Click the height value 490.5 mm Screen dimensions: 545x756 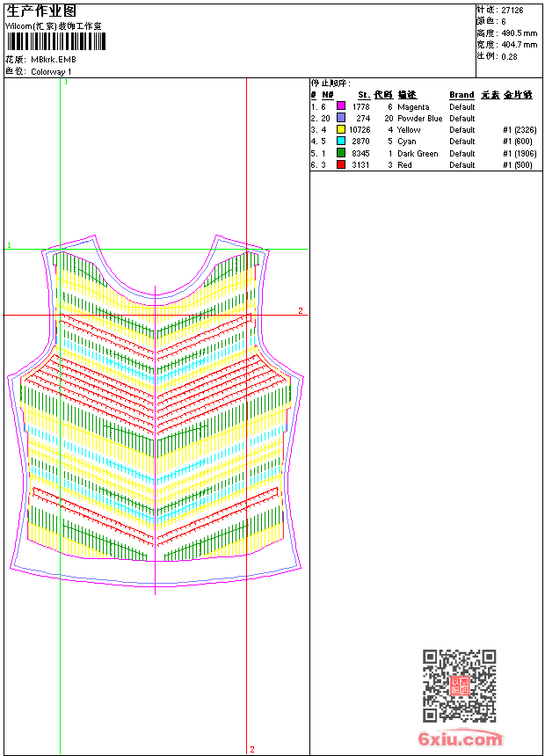pyautogui.click(x=519, y=33)
